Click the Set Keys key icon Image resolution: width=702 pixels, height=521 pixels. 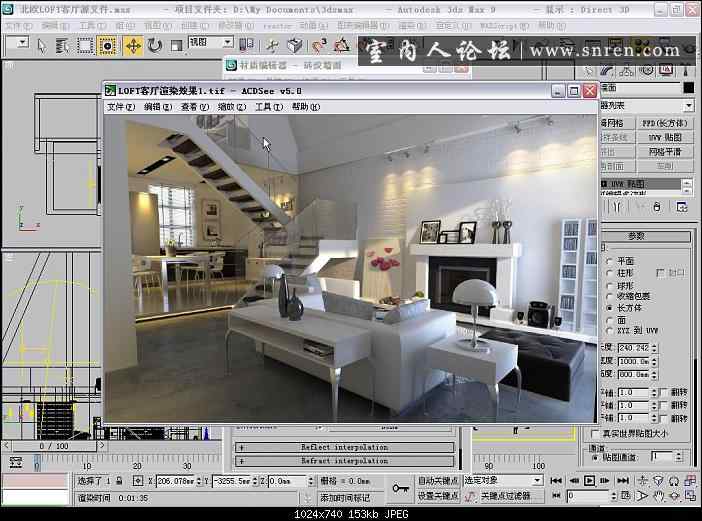tap(400, 488)
